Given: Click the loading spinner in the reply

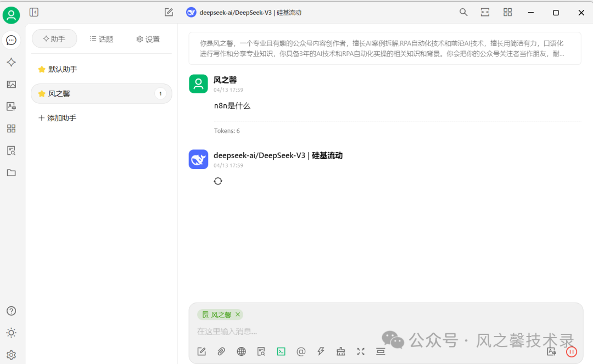Looking at the screenshot, I should pos(218,181).
